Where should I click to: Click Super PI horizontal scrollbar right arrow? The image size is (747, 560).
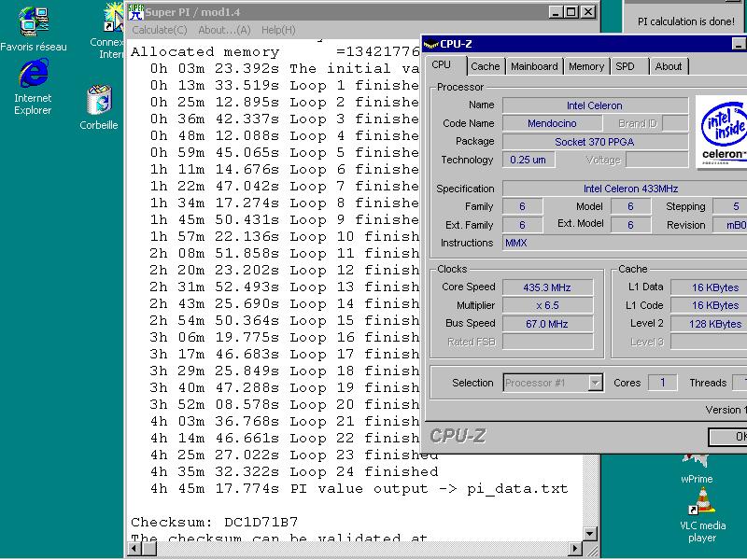[x=575, y=549]
